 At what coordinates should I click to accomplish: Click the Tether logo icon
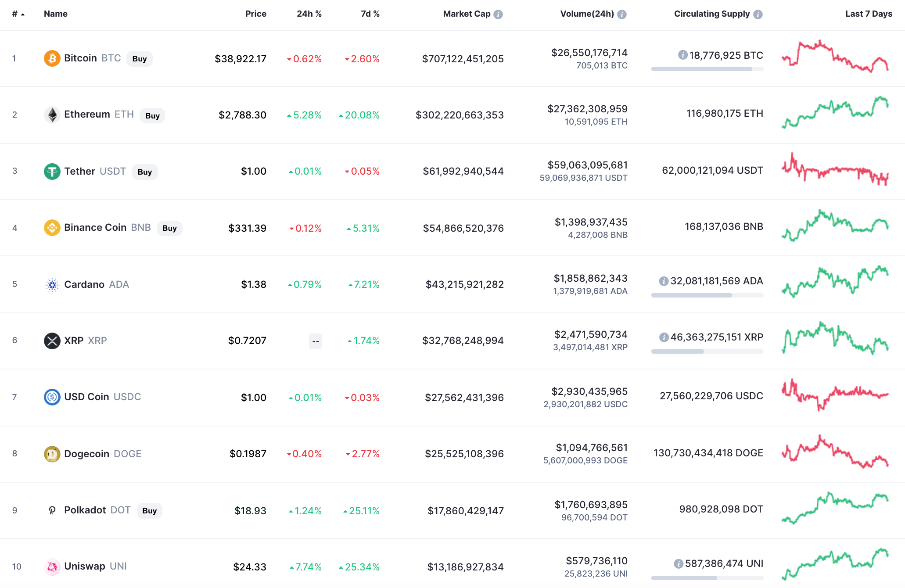click(x=52, y=171)
